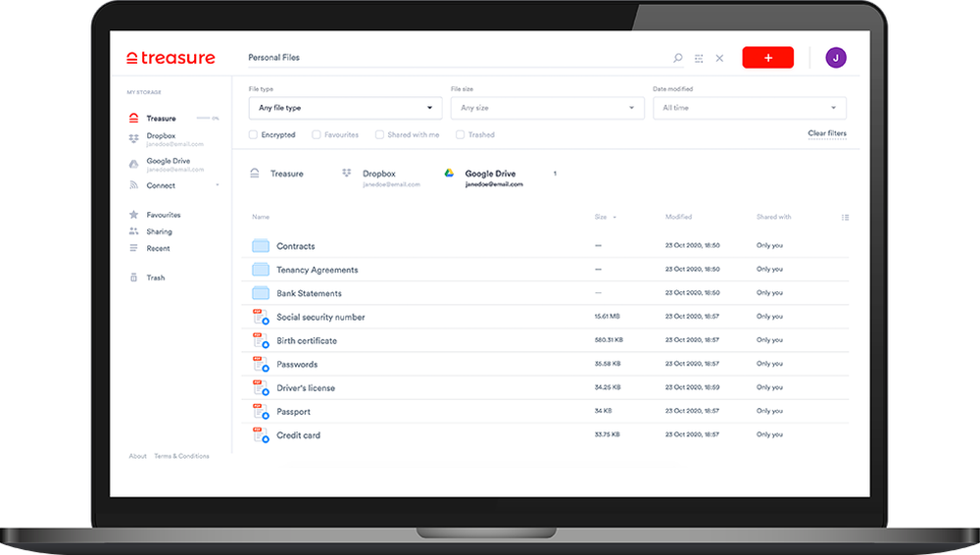Screen dimensions: 980x555
Task: Expand the Connect menu arrow
Action: pyautogui.click(x=218, y=185)
